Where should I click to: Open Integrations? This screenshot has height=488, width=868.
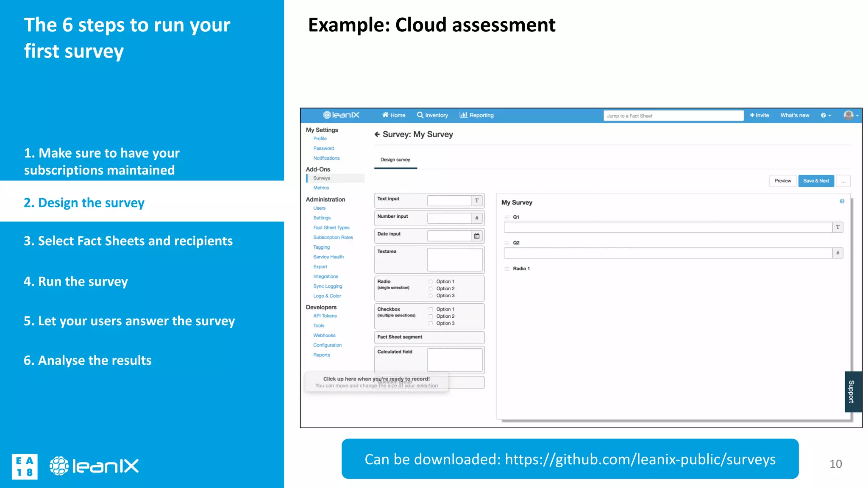(325, 276)
